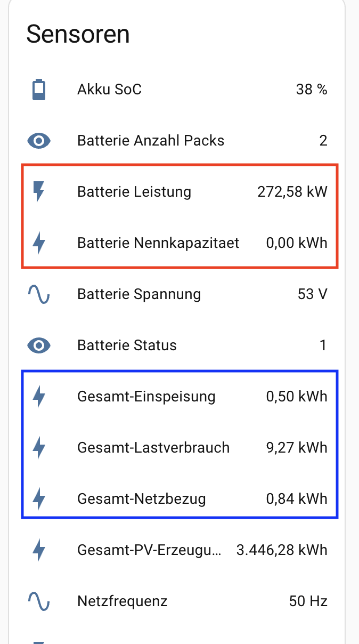Click the lightning icon for Gesamt-Netzbezug
This screenshot has width=359, height=644.
click(39, 499)
